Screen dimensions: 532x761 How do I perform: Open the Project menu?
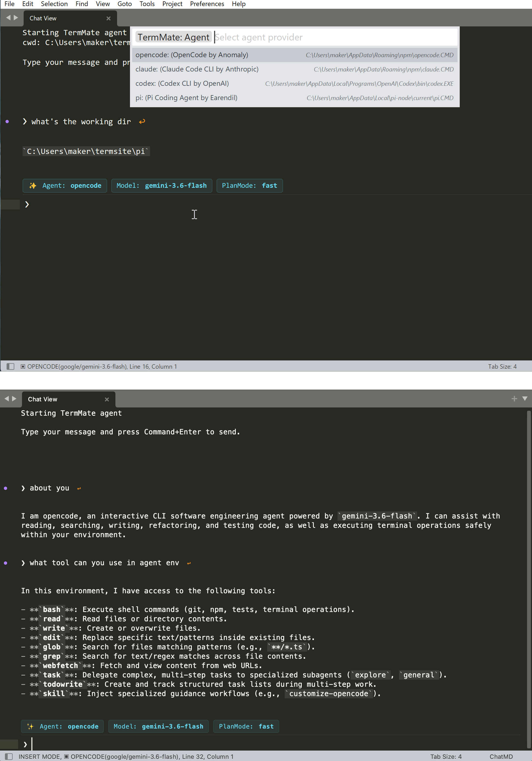click(172, 4)
